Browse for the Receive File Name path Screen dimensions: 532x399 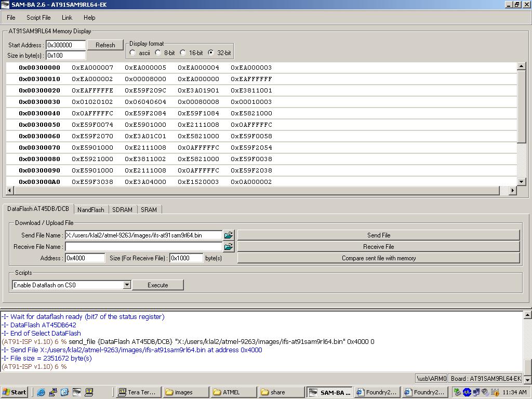pos(229,247)
